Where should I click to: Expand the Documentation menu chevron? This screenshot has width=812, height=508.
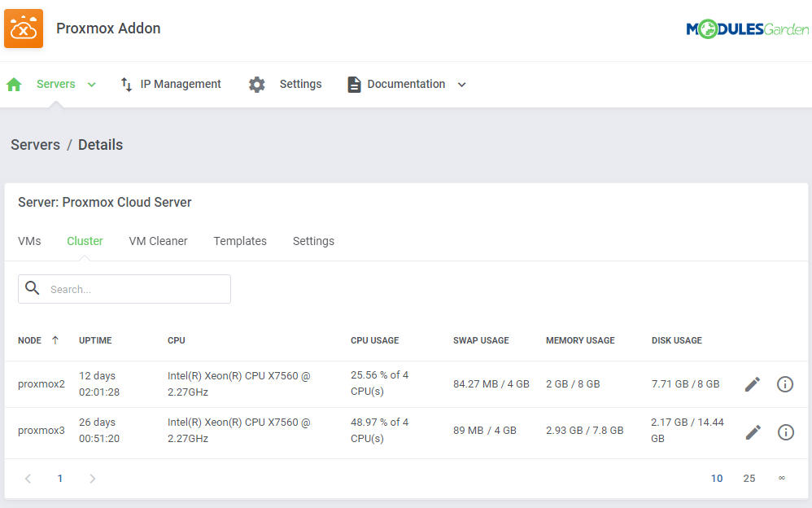pos(462,85)
